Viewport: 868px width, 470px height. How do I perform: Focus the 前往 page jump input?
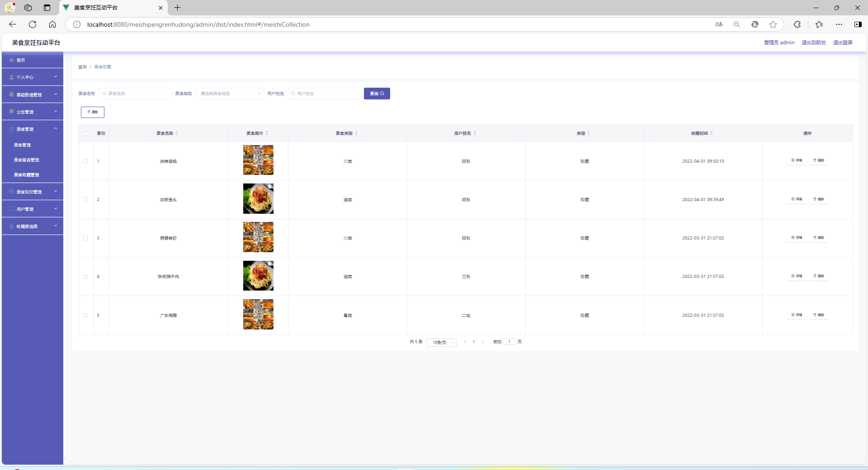[x=509, y=342]
